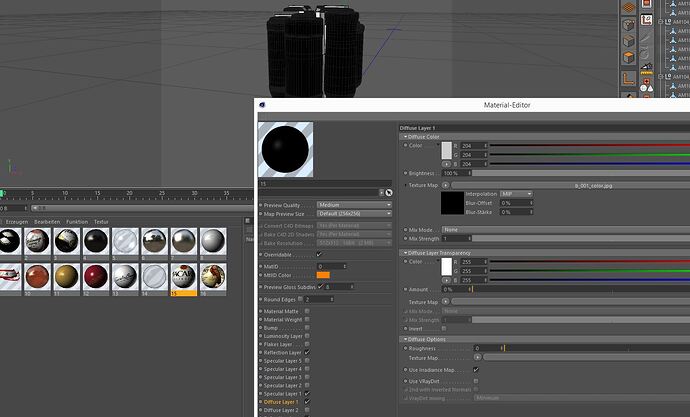
Task: Open Diffuse Color texture map arrow button
Action: point(445,185)
